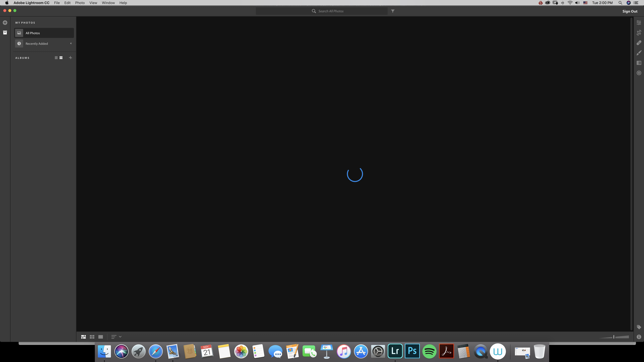The image size is (644, 362).
Task: Open the My Photos library panel icon
Action: pos(5,33)
